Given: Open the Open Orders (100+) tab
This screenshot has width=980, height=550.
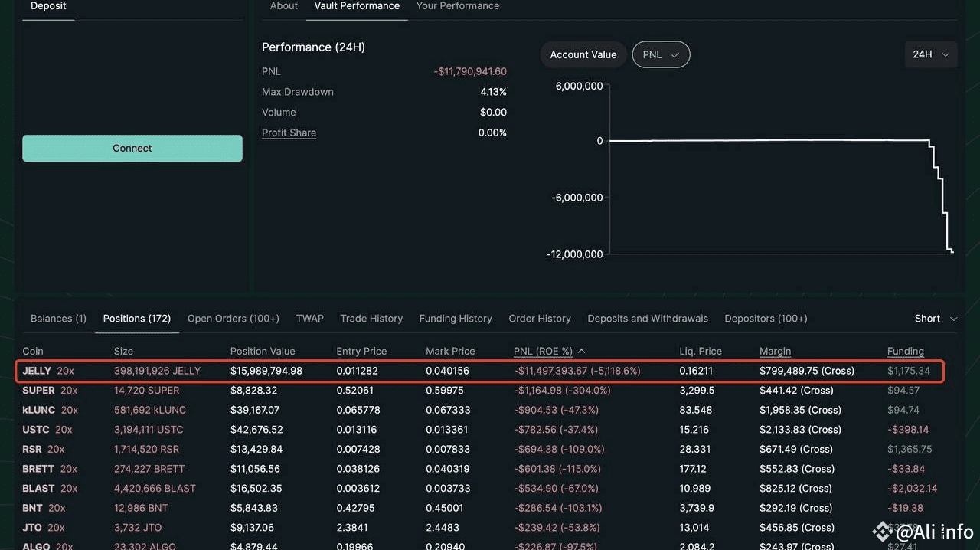Looking at the screenshot, I should tap(234, 319).
